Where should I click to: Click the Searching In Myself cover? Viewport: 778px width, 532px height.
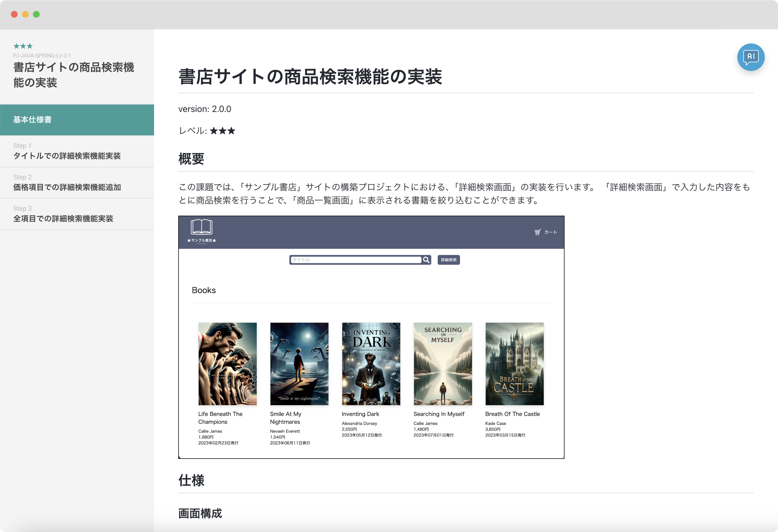tap(443, 364)
